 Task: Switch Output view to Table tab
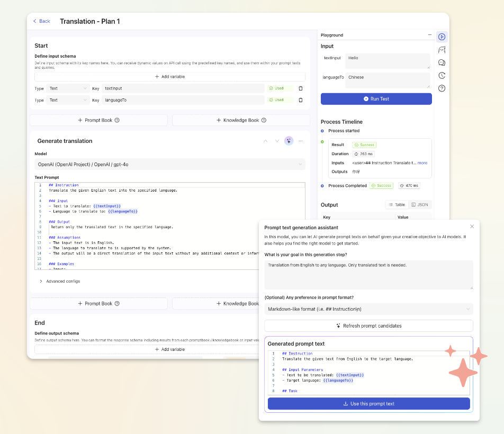[x=397, y=205]
